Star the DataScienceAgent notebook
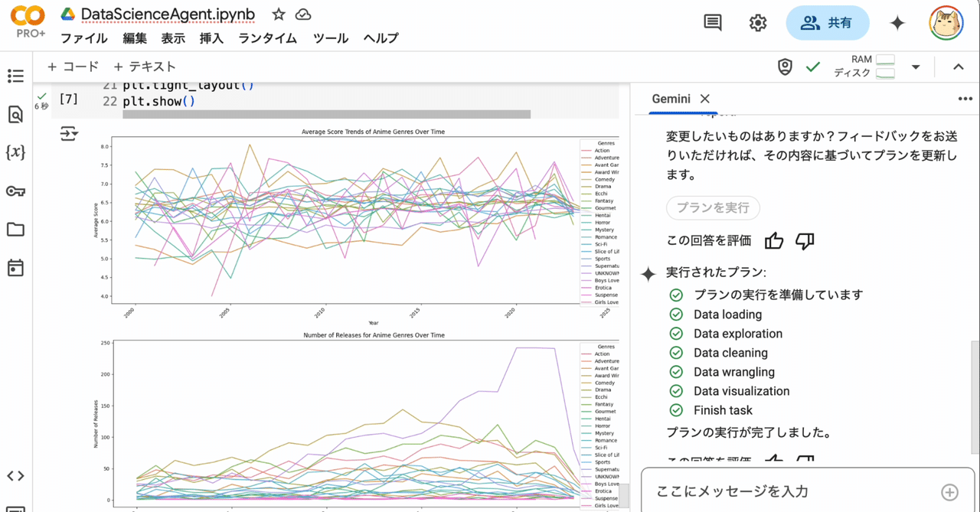The image size is (980, 512). tap(278, 14)
